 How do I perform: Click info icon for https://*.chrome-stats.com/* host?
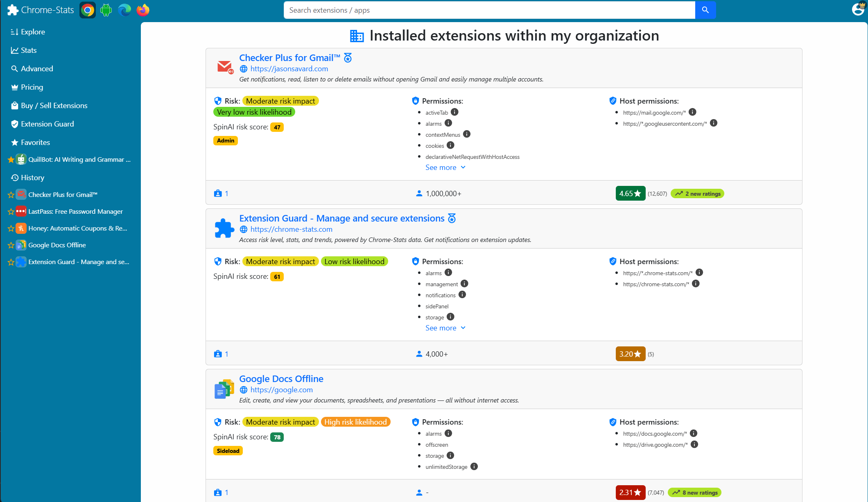[x=699, y=273]
